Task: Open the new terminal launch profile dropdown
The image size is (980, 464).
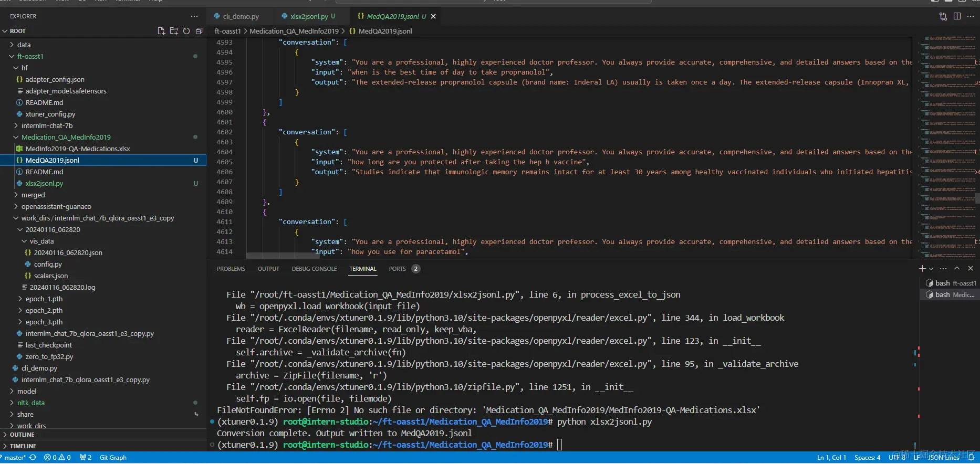Action: pos(931,269)
